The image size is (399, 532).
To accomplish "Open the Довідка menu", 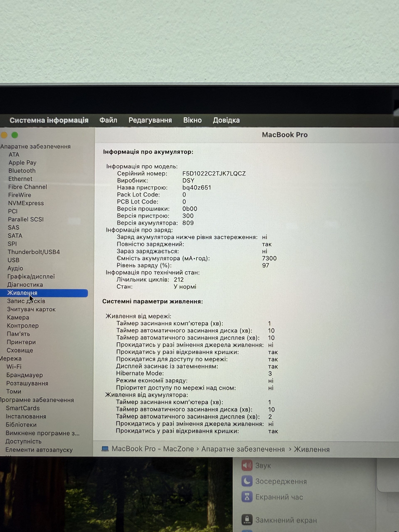I will [226, 120].
